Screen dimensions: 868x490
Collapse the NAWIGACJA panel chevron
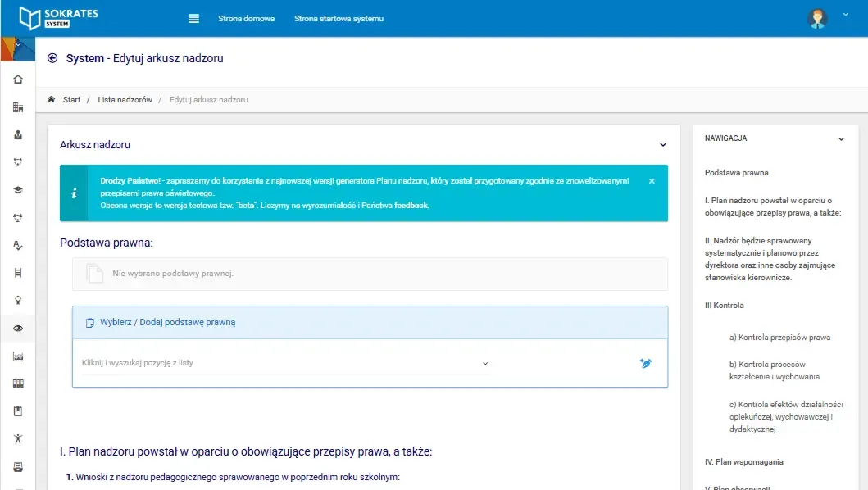841,138
